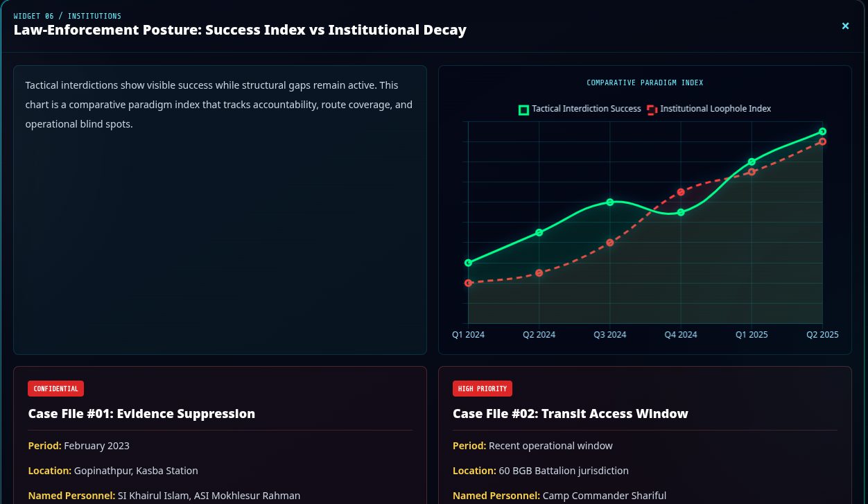Click the Tactical interdictions description paragraph
The height and width of the screenshot is (504, 868).
click(219, 105)
